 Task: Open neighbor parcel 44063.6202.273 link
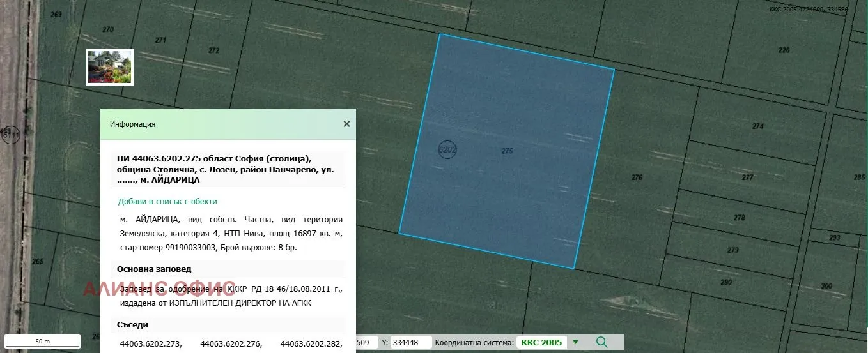point(151,344)
